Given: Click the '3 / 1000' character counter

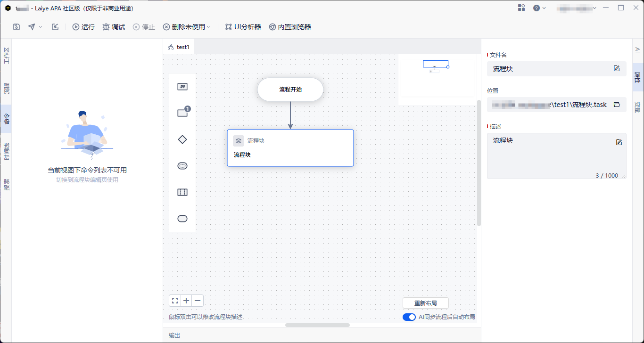Looking at the screenshot, I should point(607,175).
